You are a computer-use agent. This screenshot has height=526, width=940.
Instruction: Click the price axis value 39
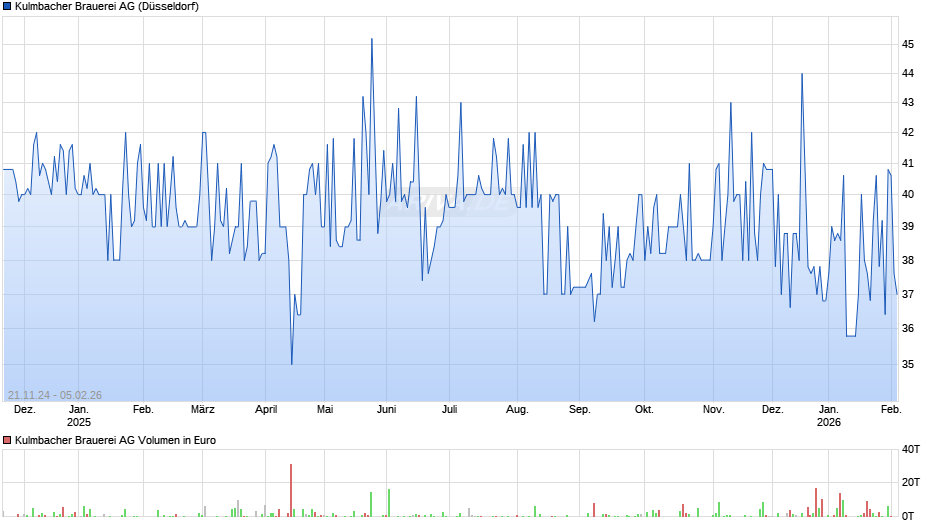[908, 227]
